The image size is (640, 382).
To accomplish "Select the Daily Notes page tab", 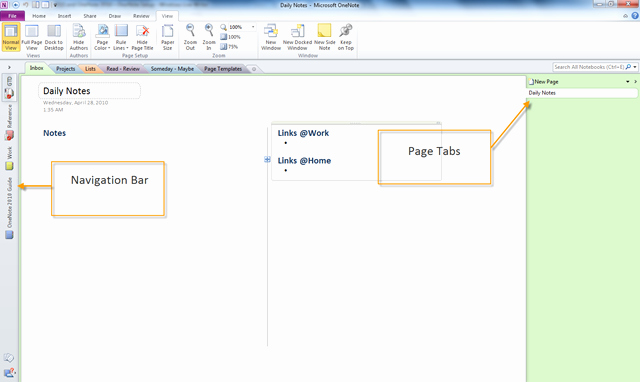I will [x=582, y=93].
